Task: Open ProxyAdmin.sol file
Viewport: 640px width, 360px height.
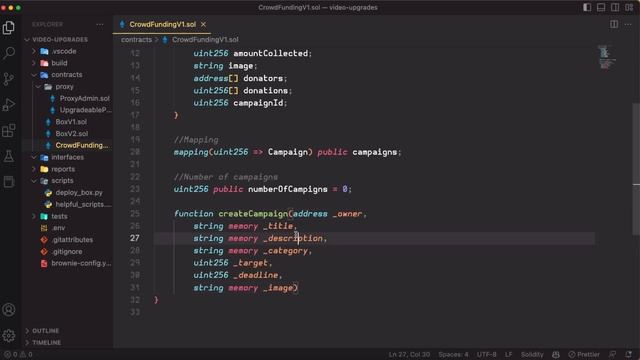Action: pyautogui.click(x=84, y=98)
